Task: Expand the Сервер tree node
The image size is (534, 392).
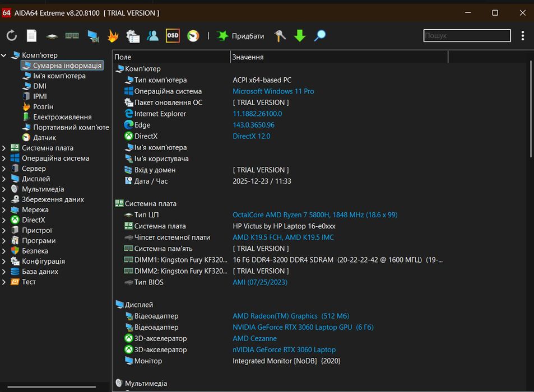Action: tap(4, 169)
